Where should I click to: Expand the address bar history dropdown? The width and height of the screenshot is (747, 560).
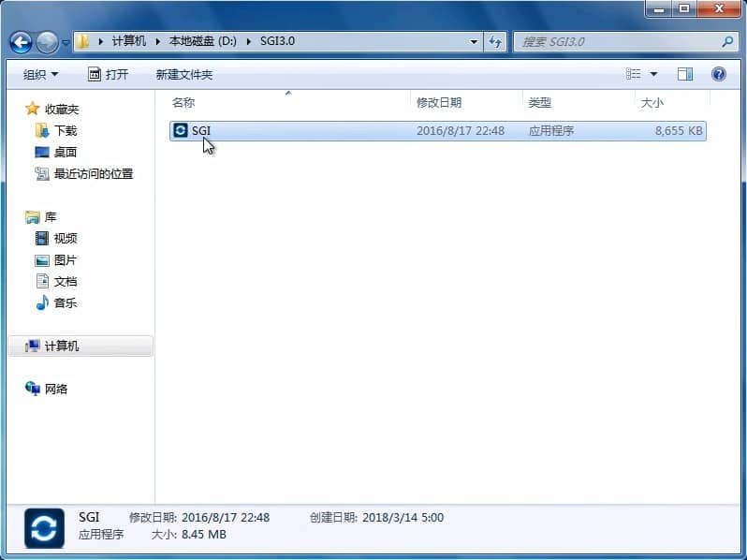(x=475, y=42)
